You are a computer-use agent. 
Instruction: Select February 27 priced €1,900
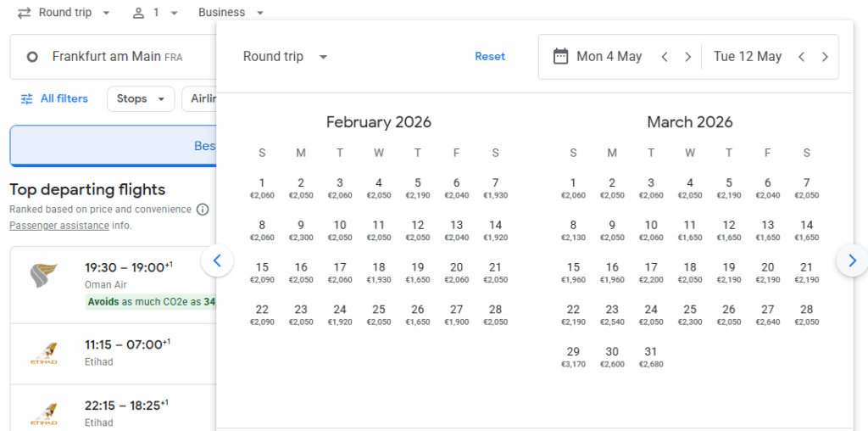click(x=456, y=315)
